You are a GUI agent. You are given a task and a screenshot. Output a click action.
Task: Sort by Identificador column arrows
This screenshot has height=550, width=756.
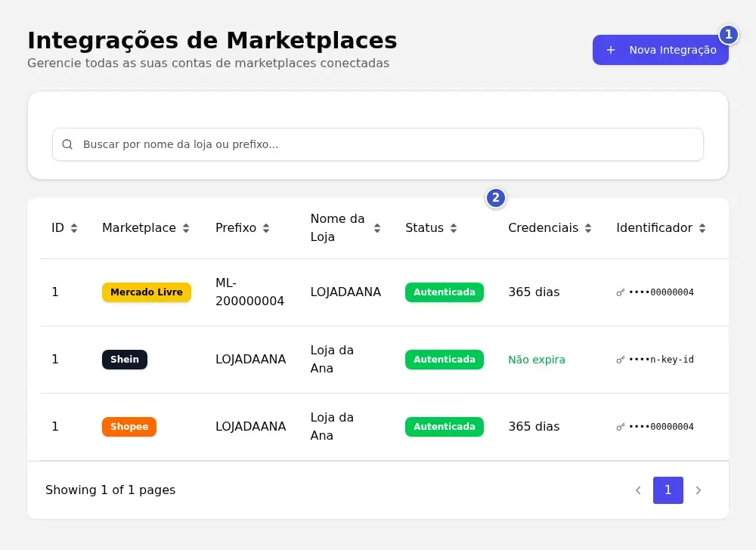pyautogui.click(x=702, y=228)
